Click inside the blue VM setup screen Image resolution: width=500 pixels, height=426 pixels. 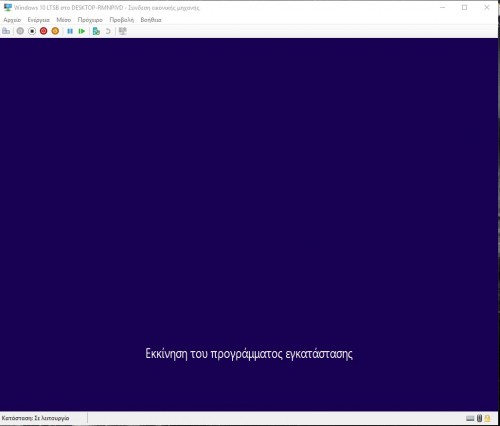pyautogui.click(x=249, y=224)
